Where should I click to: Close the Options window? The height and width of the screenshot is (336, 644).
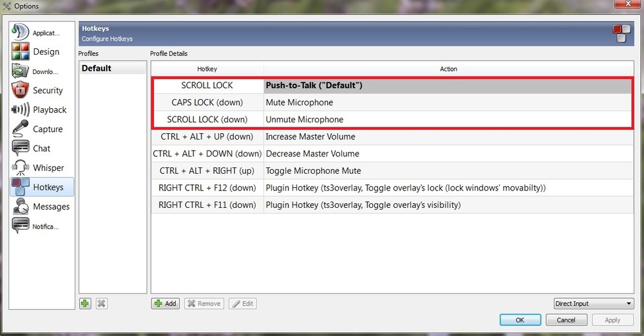(x=627, y=4)
